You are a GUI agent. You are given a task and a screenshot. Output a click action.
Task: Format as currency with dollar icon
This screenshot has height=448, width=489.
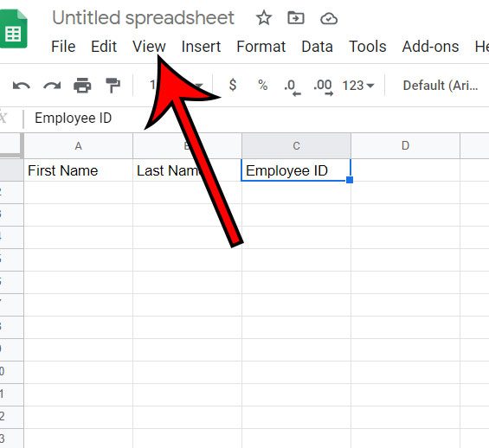(x=233, y=85)
